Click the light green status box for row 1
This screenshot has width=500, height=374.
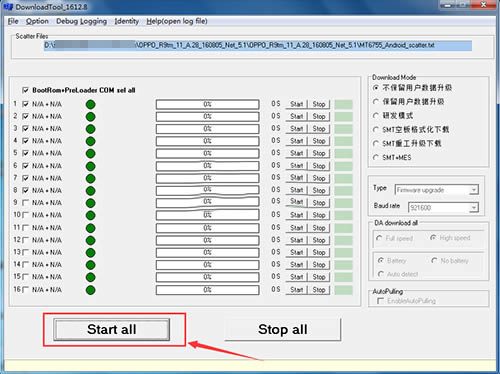coord(343,104)
